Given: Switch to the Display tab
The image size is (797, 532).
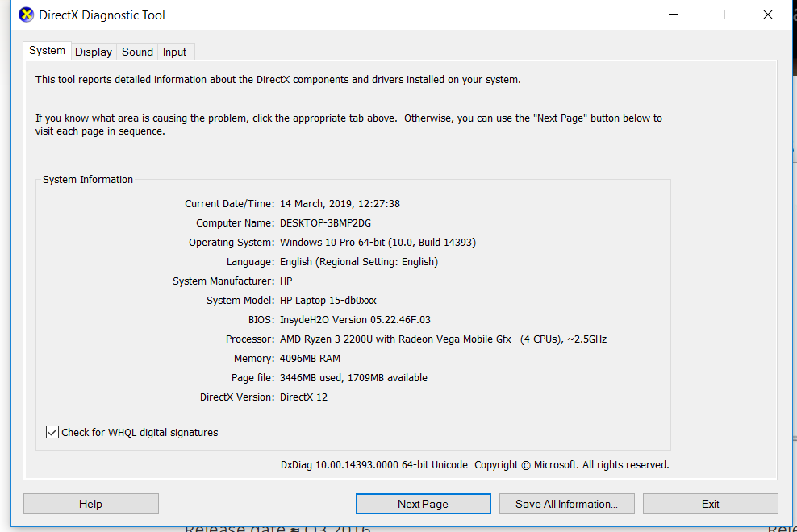Looking at the screenshot, I should pyautogui.click(x=94, y=52).
